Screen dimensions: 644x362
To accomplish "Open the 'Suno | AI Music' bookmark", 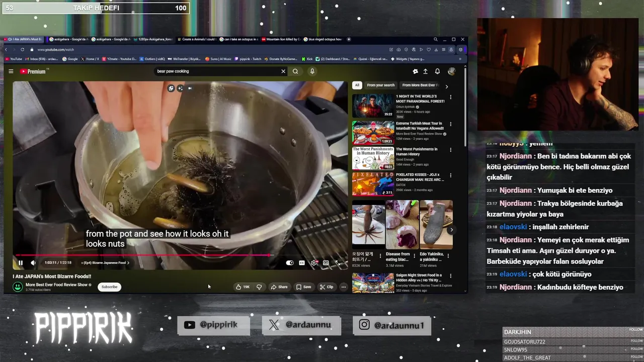I will [x=218, y=59].
